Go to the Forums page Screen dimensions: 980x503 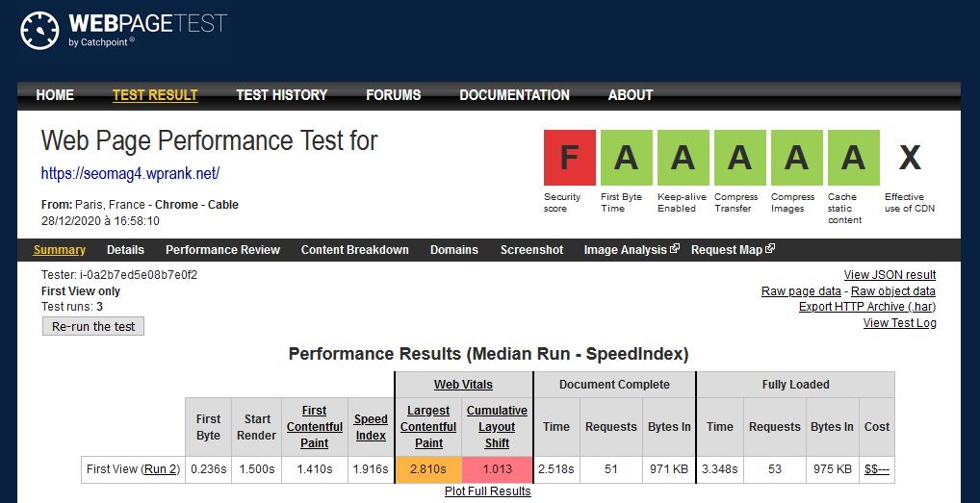pos(393,95)
